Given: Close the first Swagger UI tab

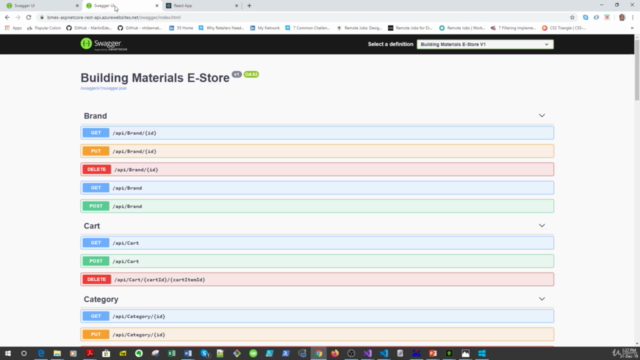Looking at the screenshot, I should [x=77, y=6].
